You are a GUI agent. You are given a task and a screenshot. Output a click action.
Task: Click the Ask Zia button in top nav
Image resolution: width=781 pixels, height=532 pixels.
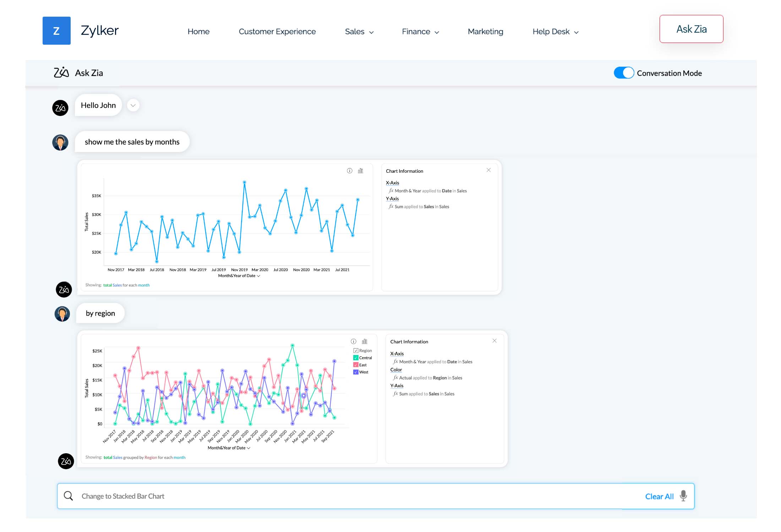tap(692, 28)
